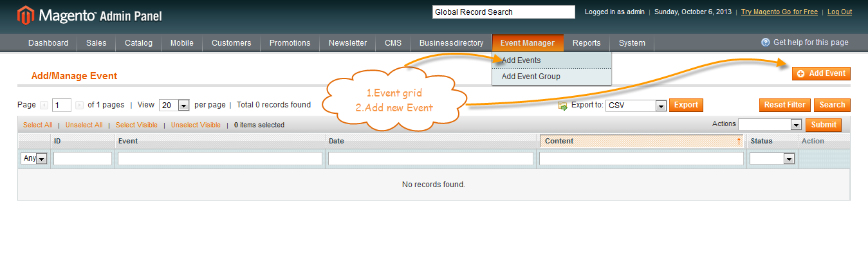Click the next page arrow icon
This screenshot has width=868, height=256.
point(79,105)
